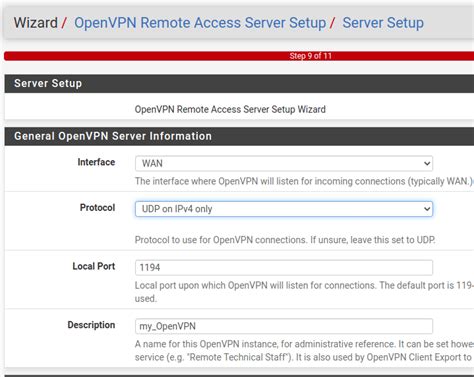Image resolution: width=474 pixels, height=377 pixels.
Task: Click the Description field label
Action: pos(91,325)
